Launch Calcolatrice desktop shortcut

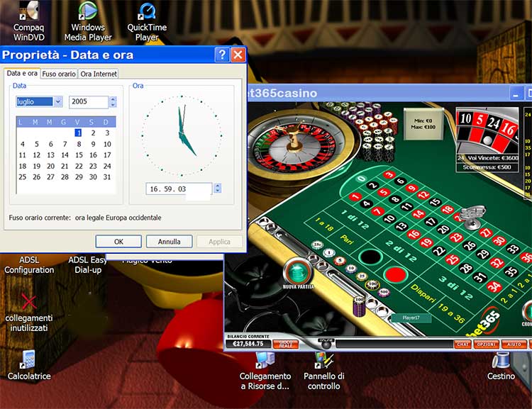click(29, 365)
